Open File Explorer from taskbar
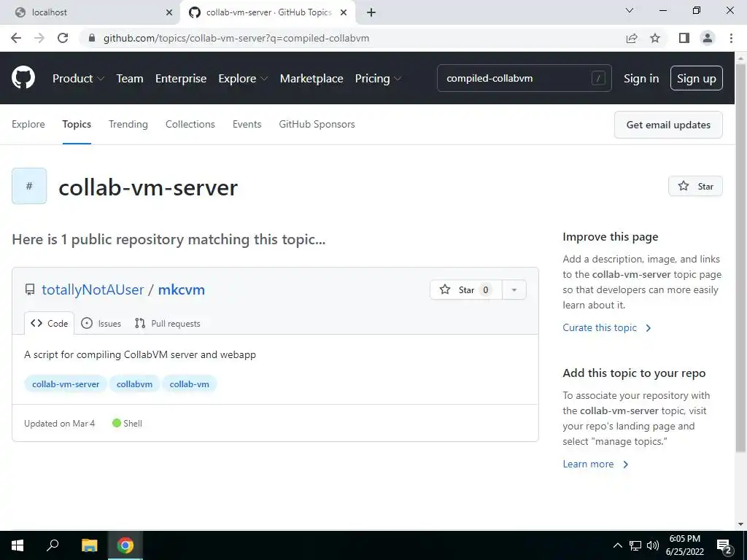Viewport: 747px width, 560px height. click(89, 545)
